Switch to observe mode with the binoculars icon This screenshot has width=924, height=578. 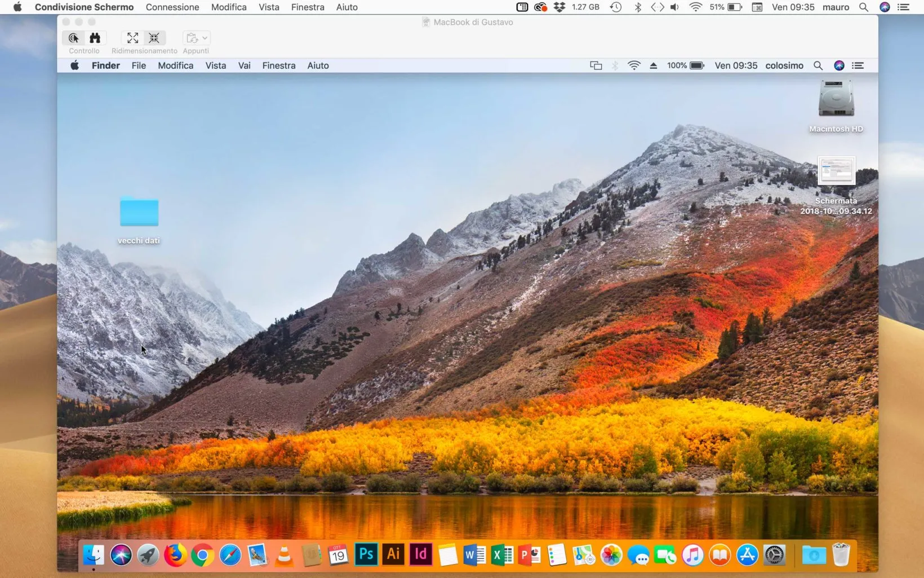pyautogui.click(x=95, y=38)
